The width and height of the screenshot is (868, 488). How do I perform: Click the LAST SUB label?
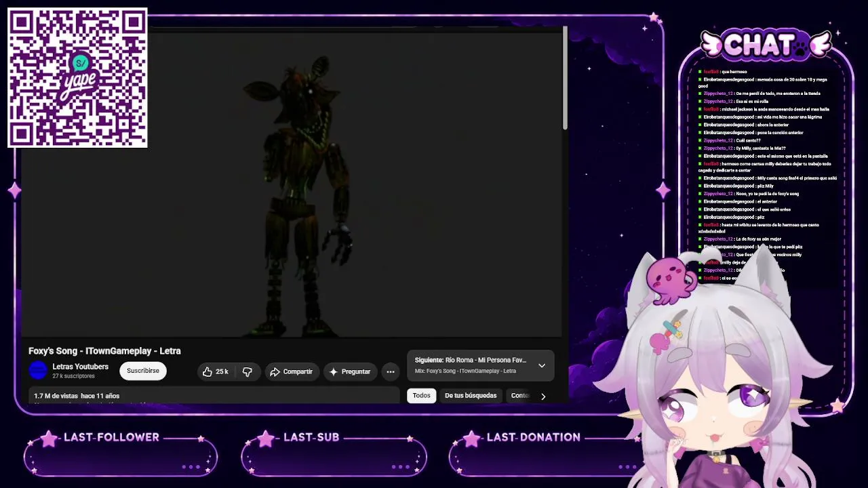pos(311,437)
